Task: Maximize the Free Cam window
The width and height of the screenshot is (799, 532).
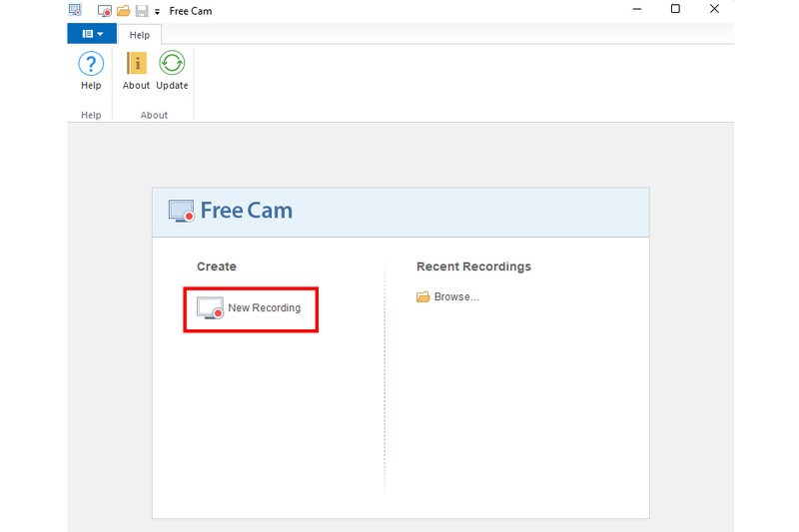Action: [675, 10]
